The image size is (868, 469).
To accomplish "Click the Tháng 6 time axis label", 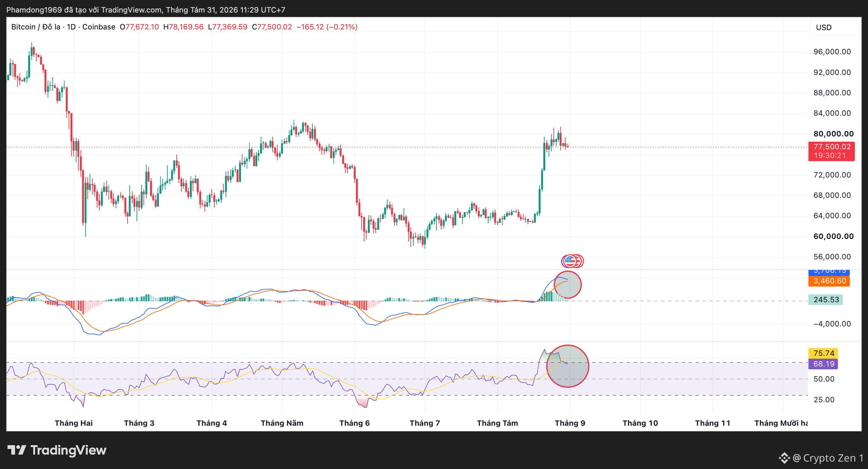I will click(354, 423).
